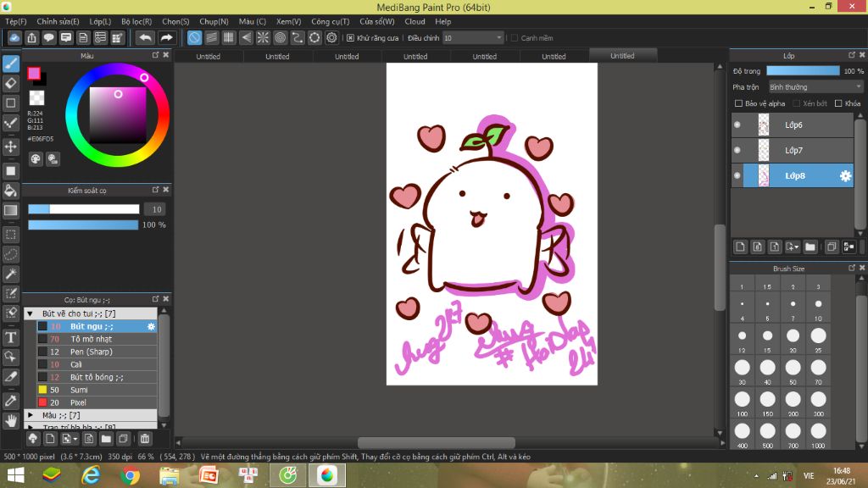
Task: Toggle the Canh mềm checkbox
Action: click(x=515, y=38)
